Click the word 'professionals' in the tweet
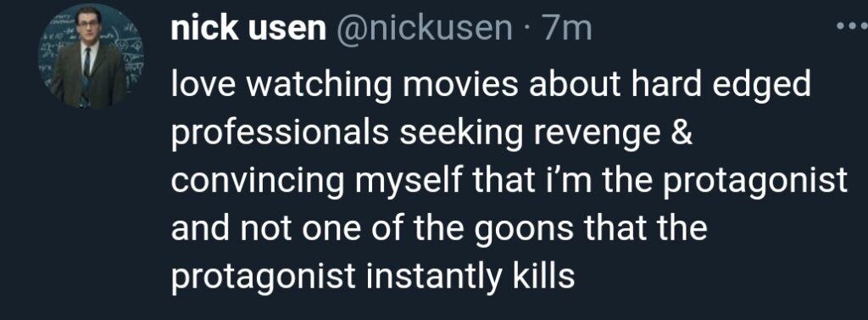The width and height of the screenshot is (868, 320). [x=280, y=135]
